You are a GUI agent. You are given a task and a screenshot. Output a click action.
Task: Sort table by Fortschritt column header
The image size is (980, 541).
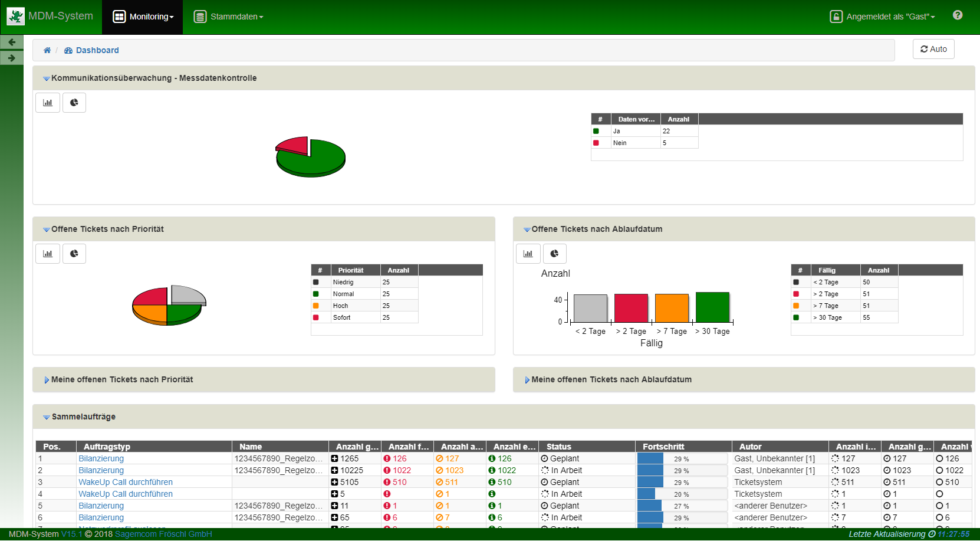(x=683, y=447)
